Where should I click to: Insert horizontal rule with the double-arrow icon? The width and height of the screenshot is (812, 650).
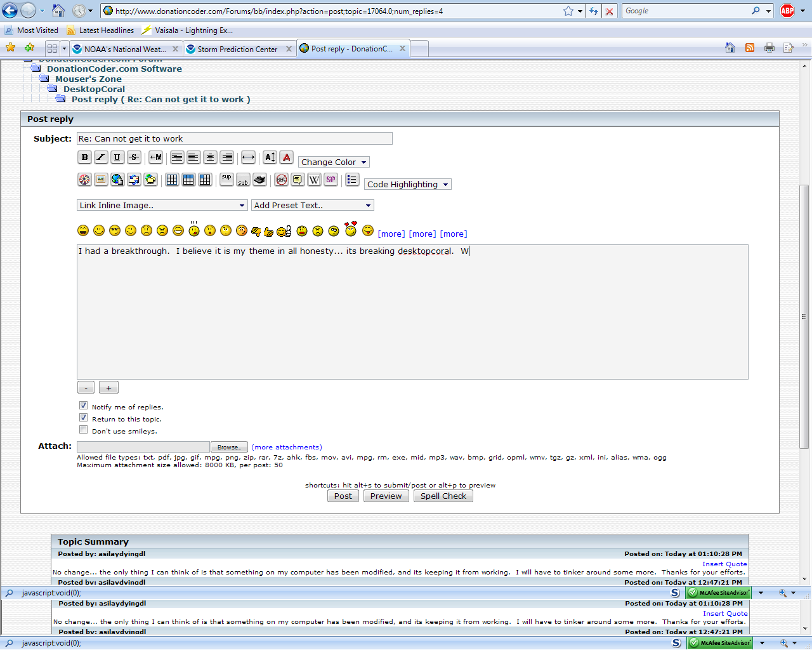pos(248,157)
